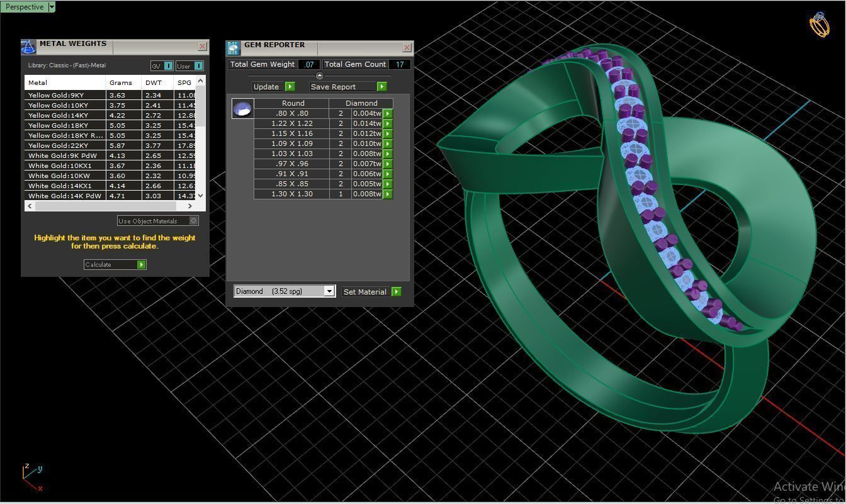Select the Yellow Gold:9KY row

(x=111, y=95)
